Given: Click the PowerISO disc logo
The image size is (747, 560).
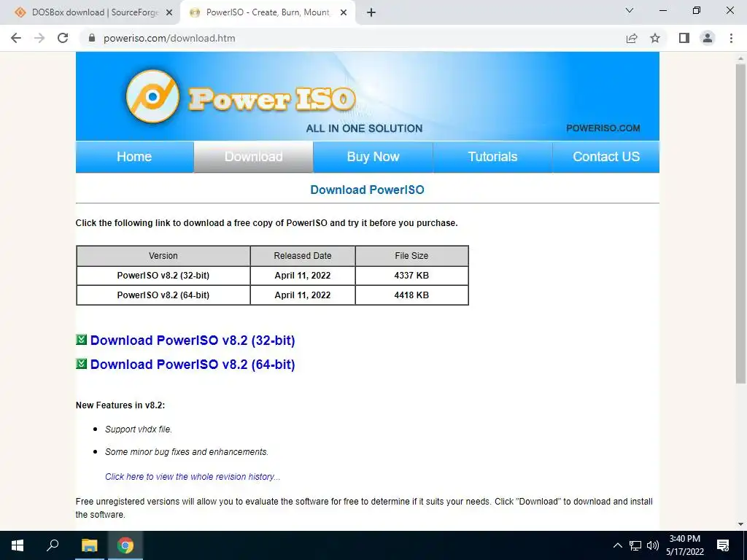Looking at the screenshot, I should 152,96.
